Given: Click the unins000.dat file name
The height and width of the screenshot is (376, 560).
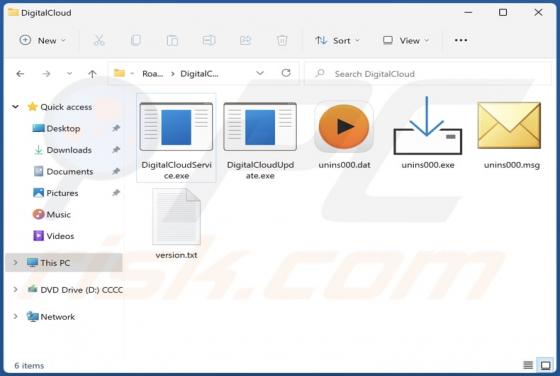Looking at the screenshot, I should click(344, 165).
